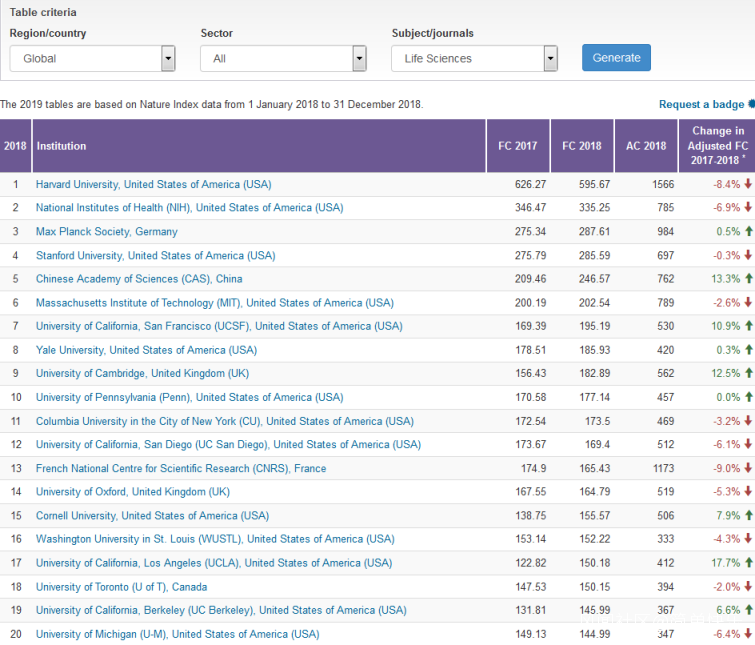Click the green up arrow beside 13.3%
Viewport: 755px width, 645px height.
[x=747, y=279]
